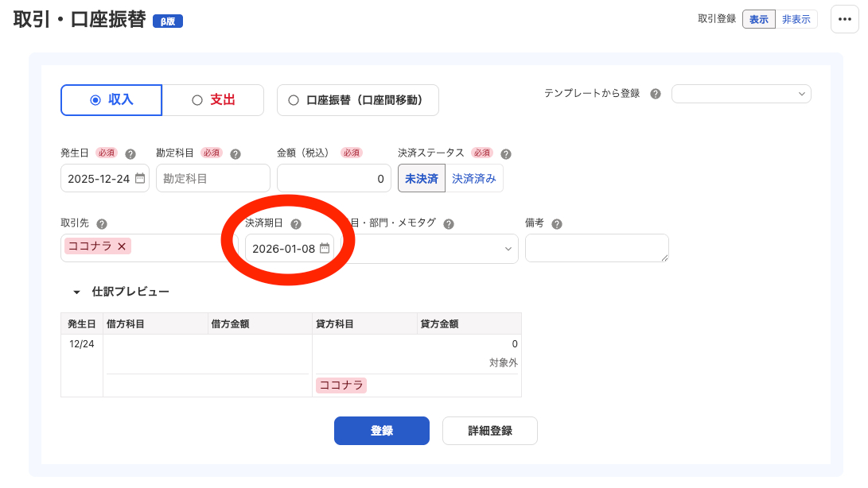Collapse the 仕訳プレビュー section
This screenshot has height=488, width=868.
(x=76, y=291)
